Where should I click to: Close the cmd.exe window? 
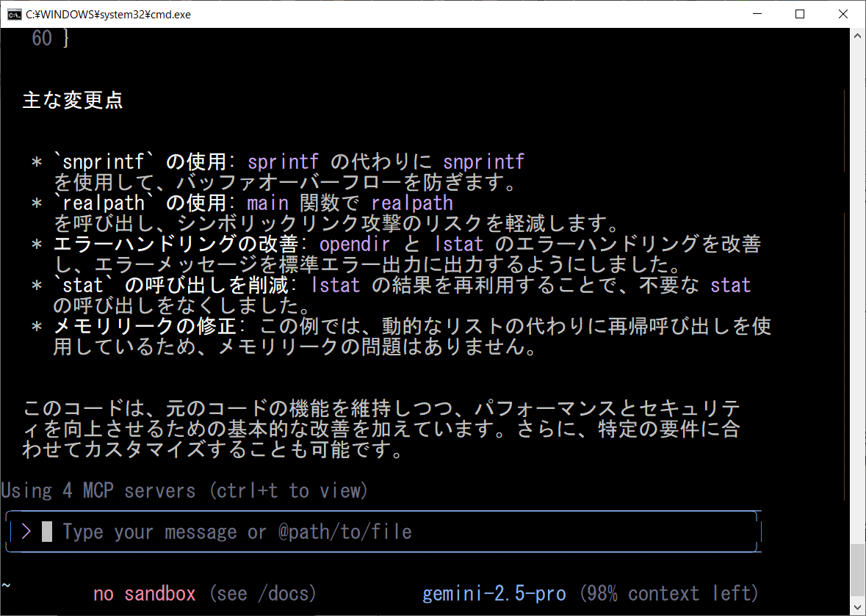(843, 14)
